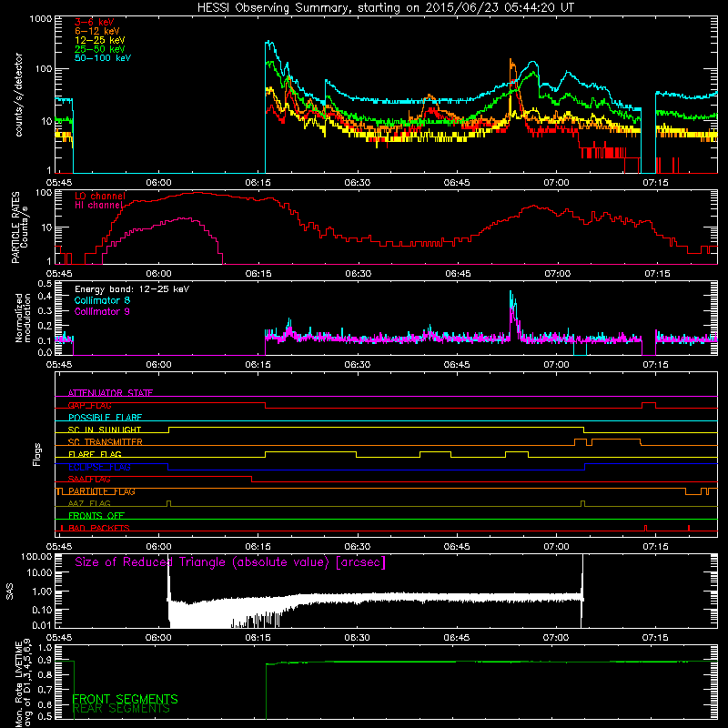The image size is (728, 728).
Task: Click the ECLIPSE_FLAG label
Action: [x=99, y=467]
